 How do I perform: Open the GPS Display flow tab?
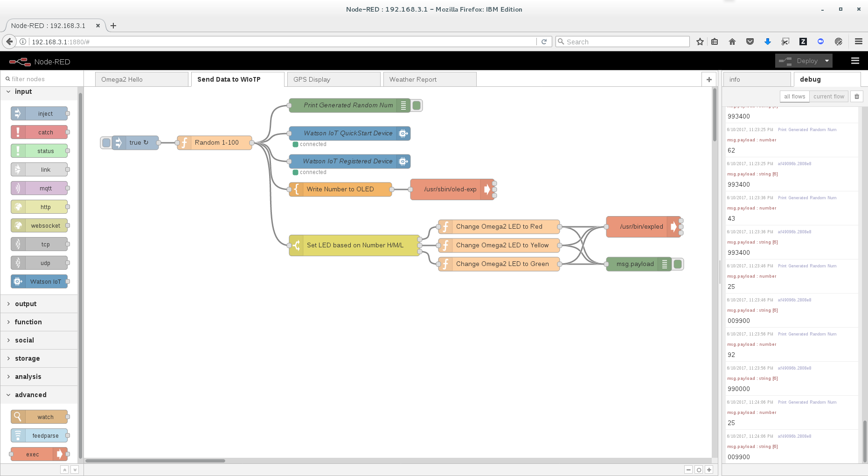334,79
